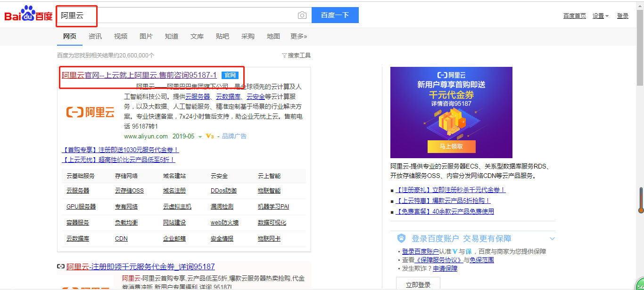Image resolution: width=644 pixels, height=290 pixels.
Task: Open the 地图 tab
Action: pyautogui.click(x=273, y=36)
